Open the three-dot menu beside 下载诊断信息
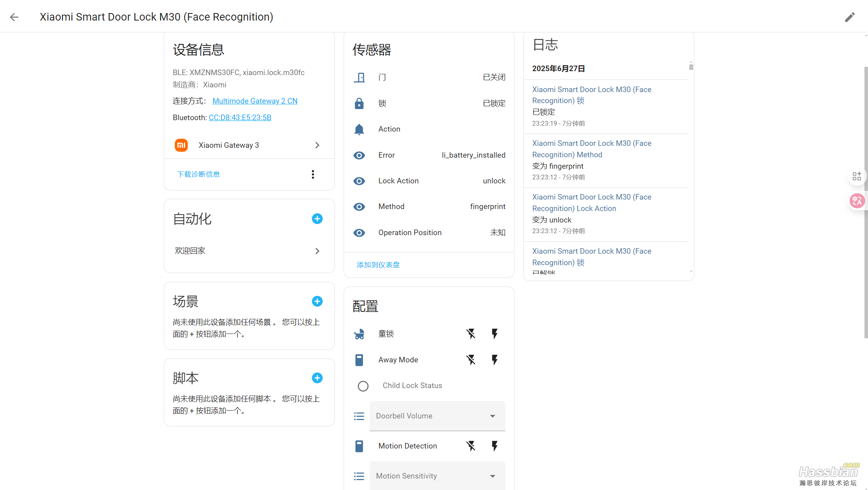The height and width of the screenshot is (490, 868). click(x=313, y=174)
